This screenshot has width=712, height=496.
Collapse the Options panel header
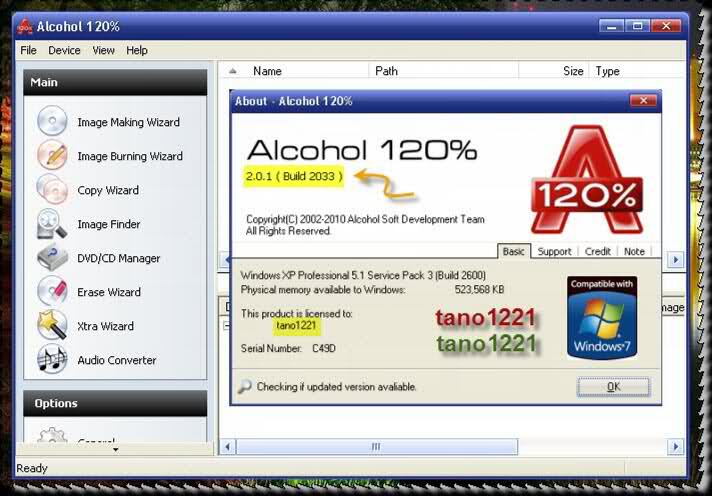click(x=115, y=403)
